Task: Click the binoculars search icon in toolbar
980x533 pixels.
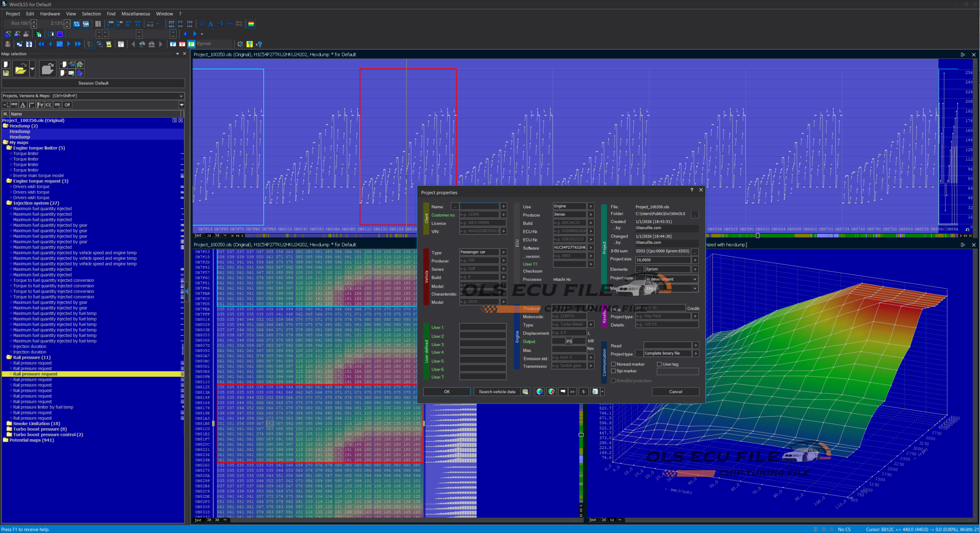Action: tap(142, 44)
